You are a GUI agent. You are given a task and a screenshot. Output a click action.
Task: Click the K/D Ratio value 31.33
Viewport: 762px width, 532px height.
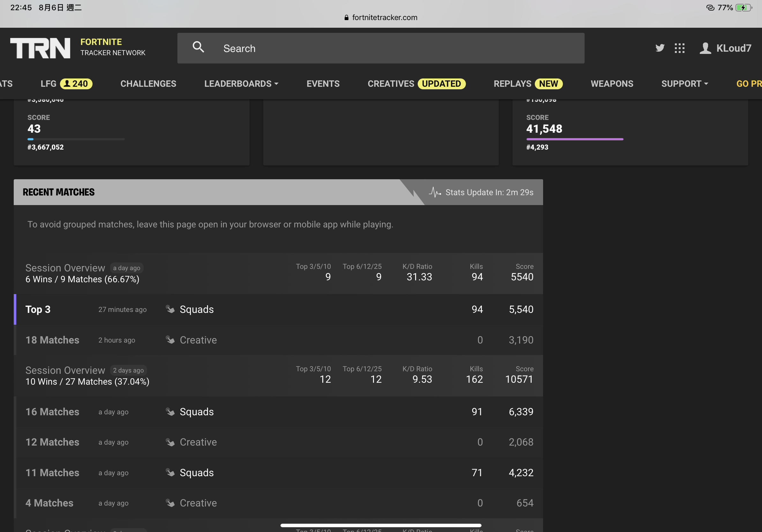[419, 277]
